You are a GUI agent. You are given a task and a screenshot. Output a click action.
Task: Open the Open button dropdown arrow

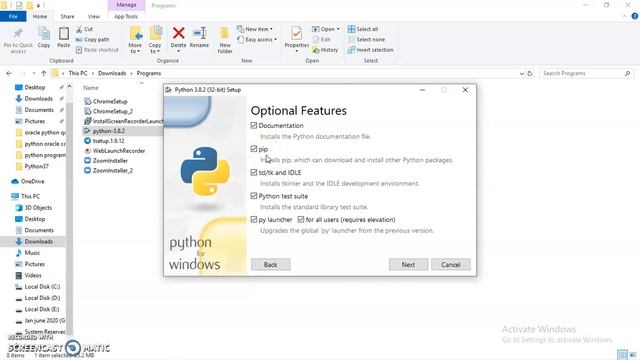(338, 29)
